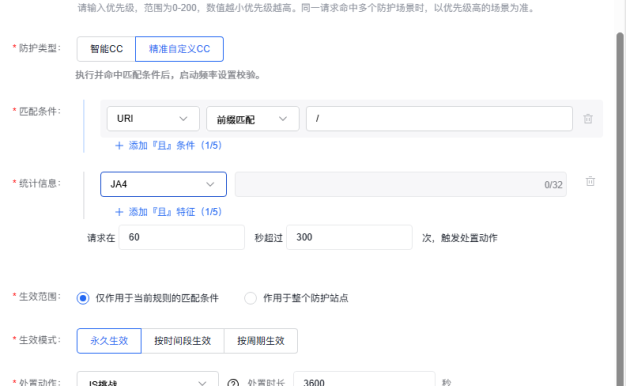626x386 pixels.
Task: Click plus icon for 添加『且』条件
Action: [x=119, y=145]
